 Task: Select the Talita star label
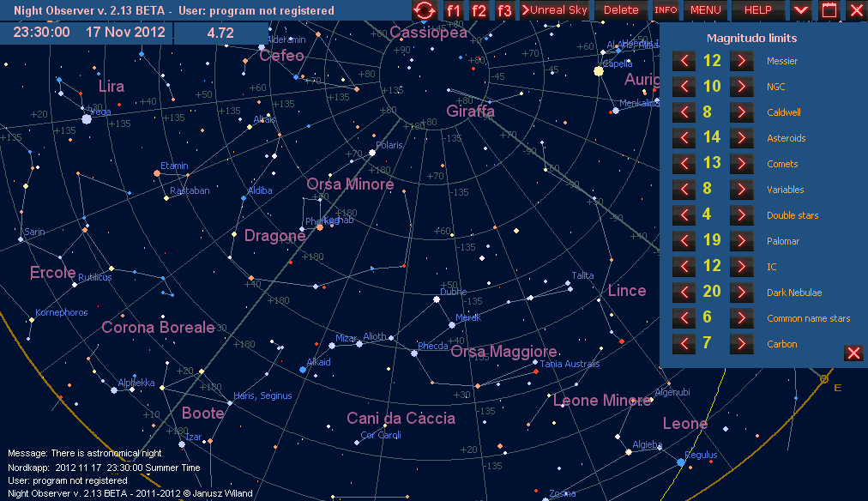click(582, 275)
